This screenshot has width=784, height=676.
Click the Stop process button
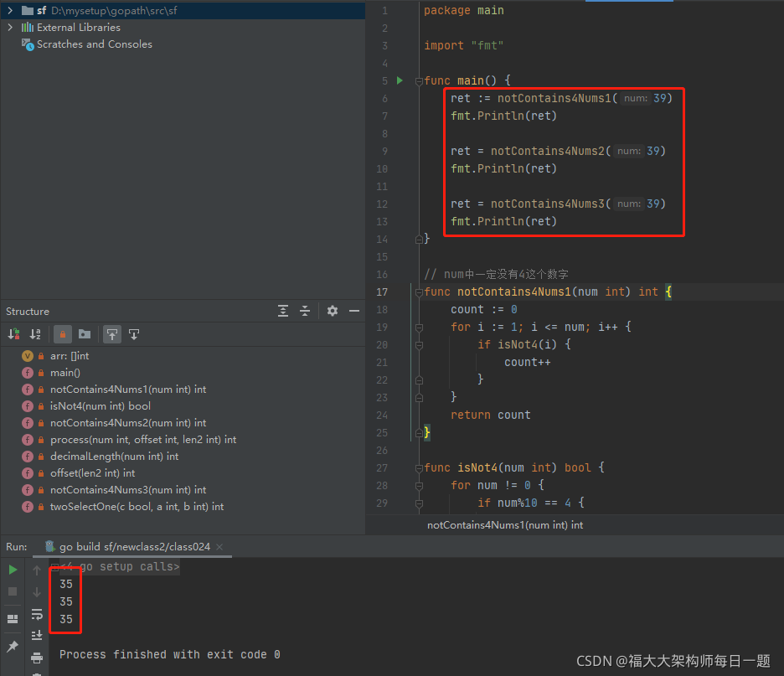tap(13, 591)
